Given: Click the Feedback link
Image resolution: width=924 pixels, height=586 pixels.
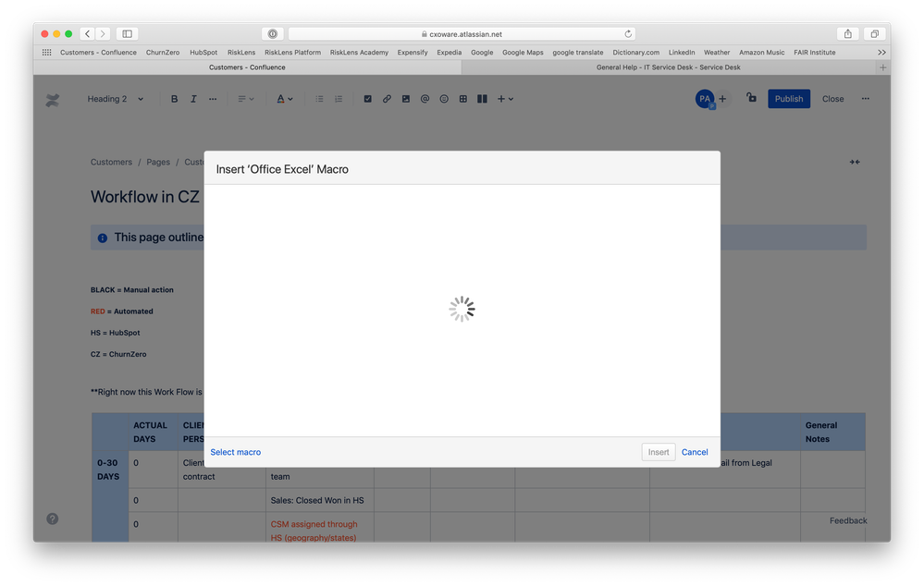Looking at the screenshot, I should [x=848, y=520].
